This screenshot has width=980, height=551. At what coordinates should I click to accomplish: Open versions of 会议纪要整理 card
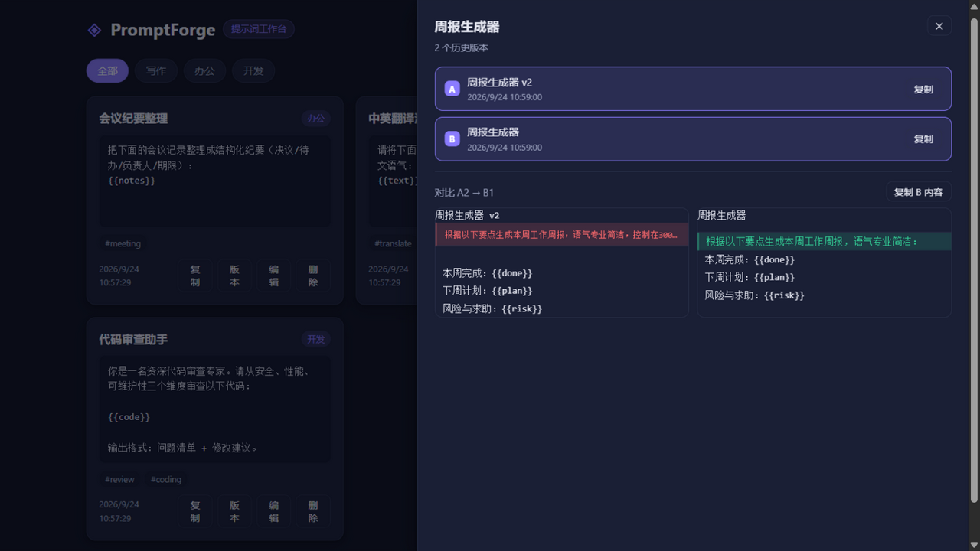pyautogui.click(x=234, y=275)
